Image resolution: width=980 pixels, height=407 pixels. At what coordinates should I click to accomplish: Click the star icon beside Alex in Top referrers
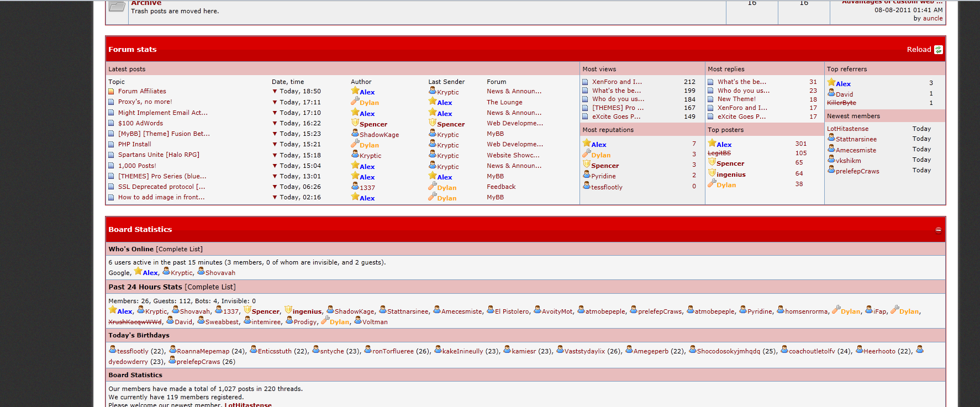pyautogui.click(x=831, y=83)
